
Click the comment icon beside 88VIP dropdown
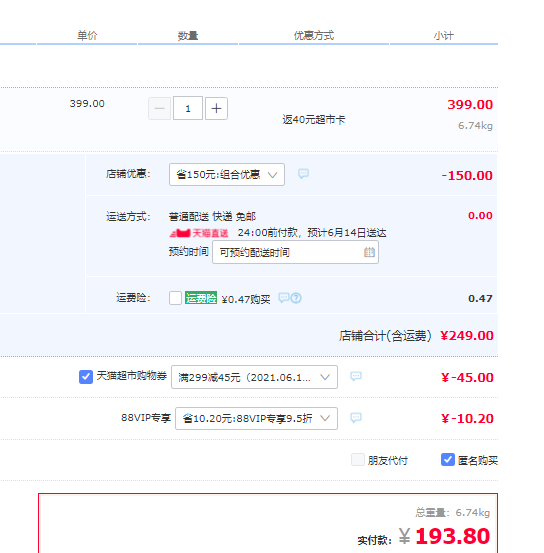pos(356,418)
